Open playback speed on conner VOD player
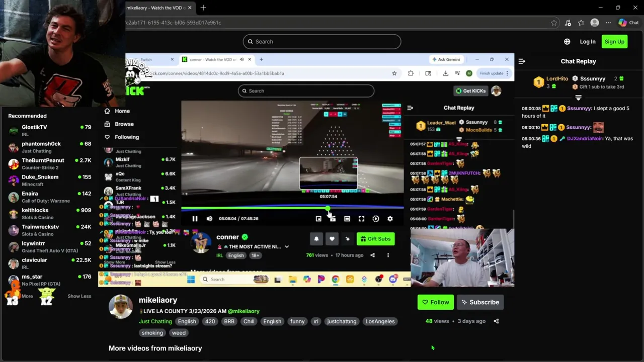The image size is (644, 362). click(376, 219)
